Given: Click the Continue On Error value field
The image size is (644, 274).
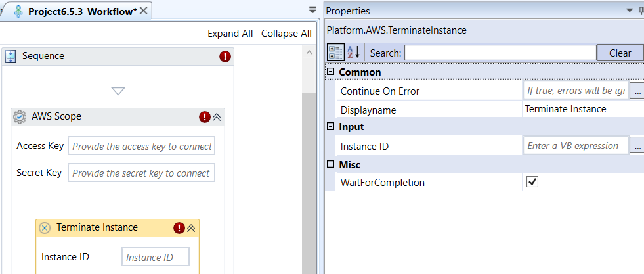Looking at the screenshot, I should coord(576,91).
